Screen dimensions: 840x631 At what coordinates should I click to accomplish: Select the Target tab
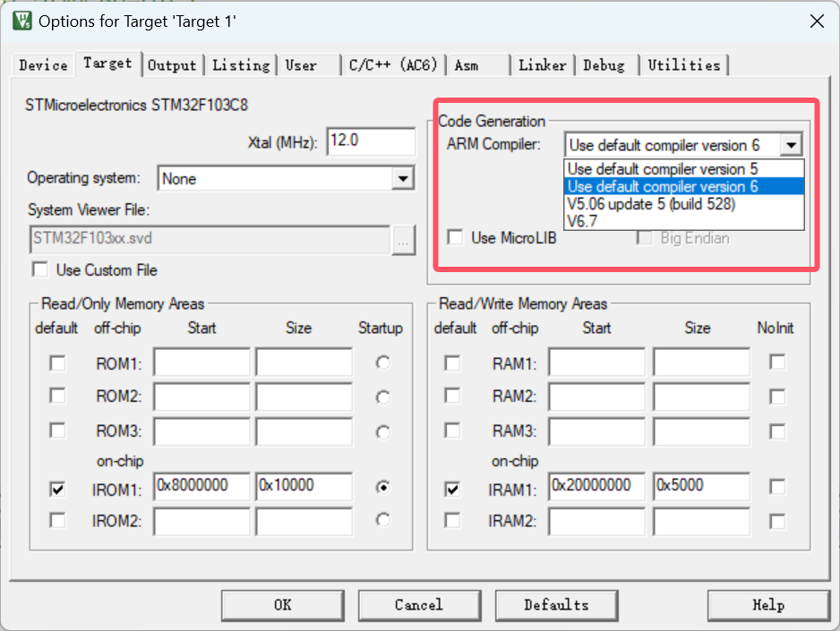[107, 64]
